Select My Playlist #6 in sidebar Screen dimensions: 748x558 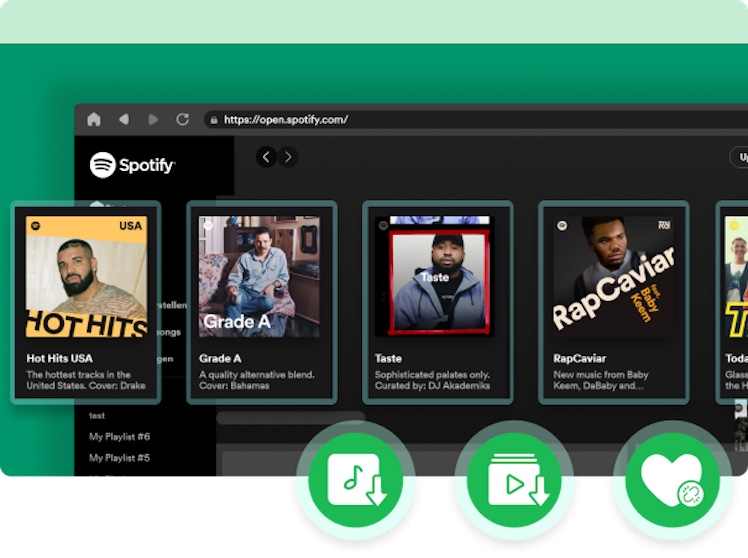click(x=119, y=437)
